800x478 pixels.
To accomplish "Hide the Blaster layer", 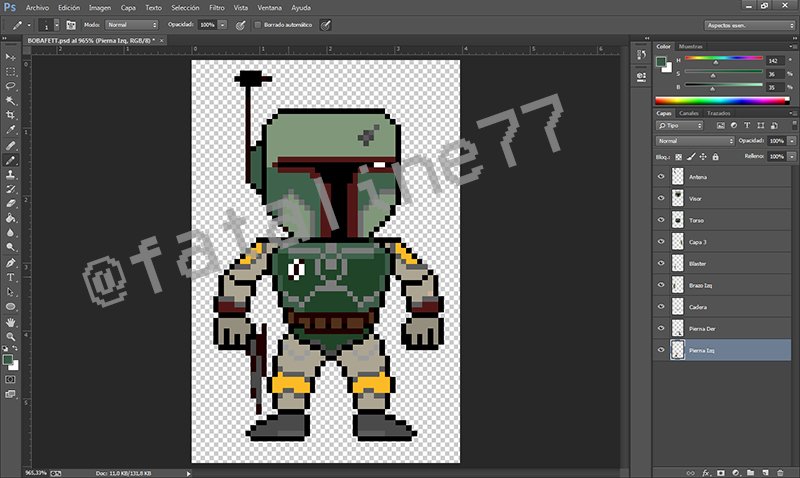I will pos(661,263).
